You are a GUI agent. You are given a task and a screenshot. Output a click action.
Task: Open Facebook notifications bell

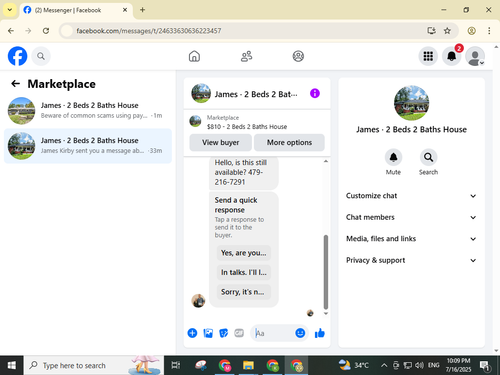(x=452, y=56)
